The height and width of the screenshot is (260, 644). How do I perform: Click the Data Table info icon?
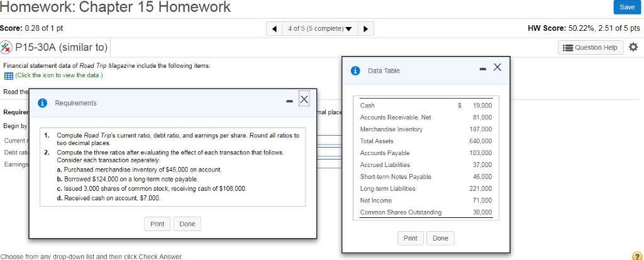[x=356, y=70]
